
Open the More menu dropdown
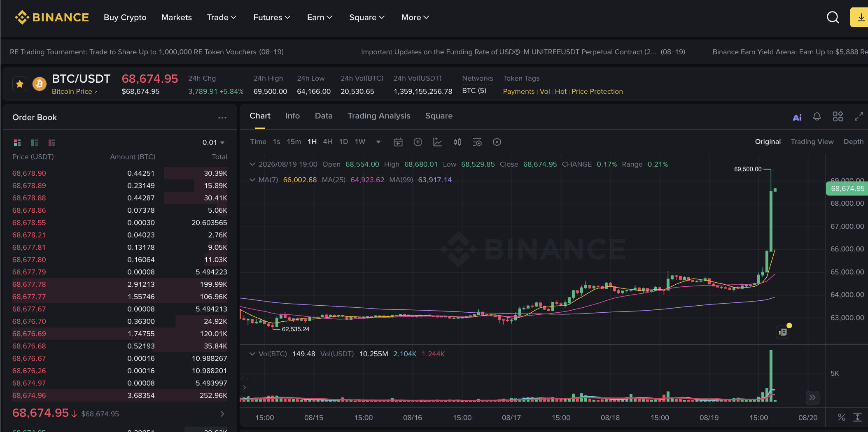pos(415,17)
